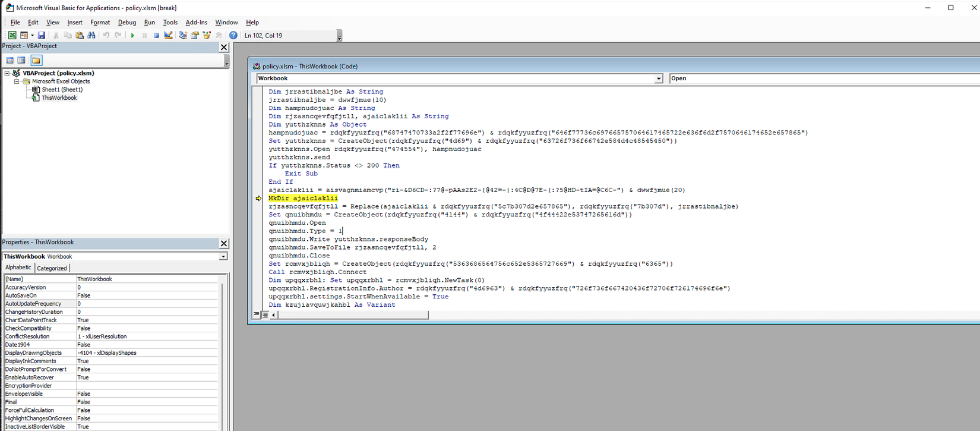This screenshot has height=431, width=980.
Task: Toggle Design Mode icon
Action: (x=168, y=36)
